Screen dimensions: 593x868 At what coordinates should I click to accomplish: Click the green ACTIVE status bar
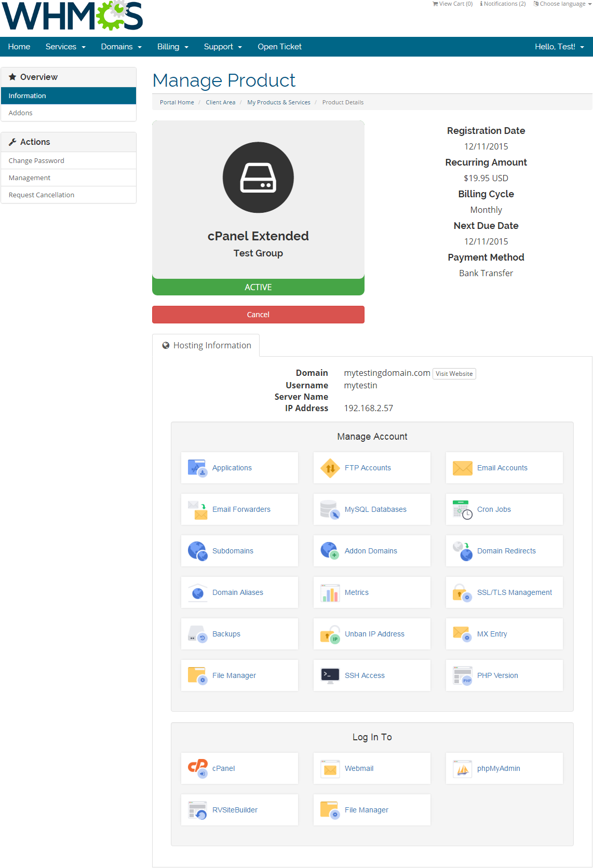click(x=258, y=287)
